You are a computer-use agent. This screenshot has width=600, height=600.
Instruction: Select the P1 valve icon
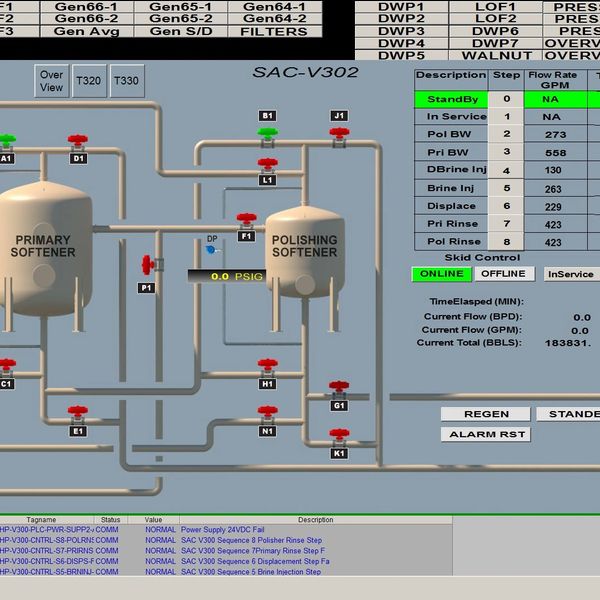tap(148, 264)
